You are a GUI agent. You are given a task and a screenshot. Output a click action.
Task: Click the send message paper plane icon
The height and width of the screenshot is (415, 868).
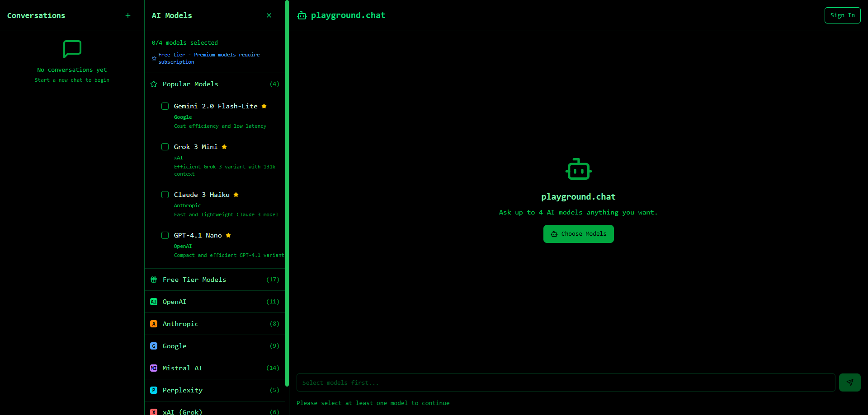[x=850, y=382]
